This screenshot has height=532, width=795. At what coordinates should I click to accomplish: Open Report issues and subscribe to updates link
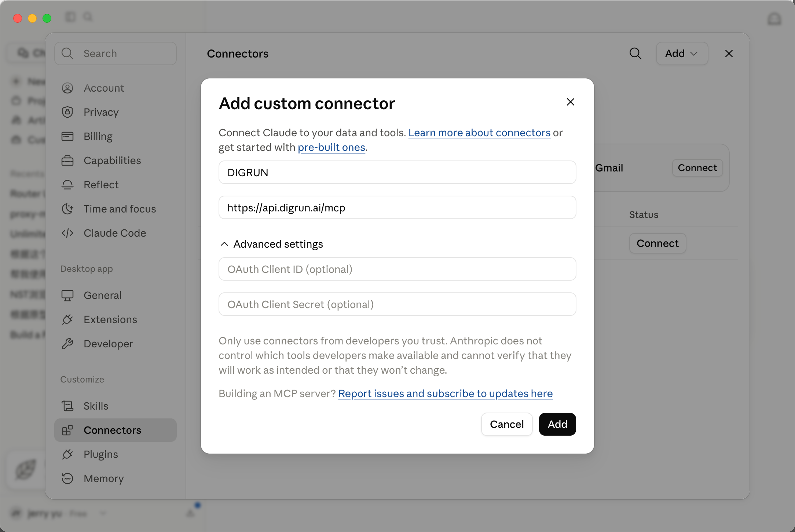(x=445, y=394)
